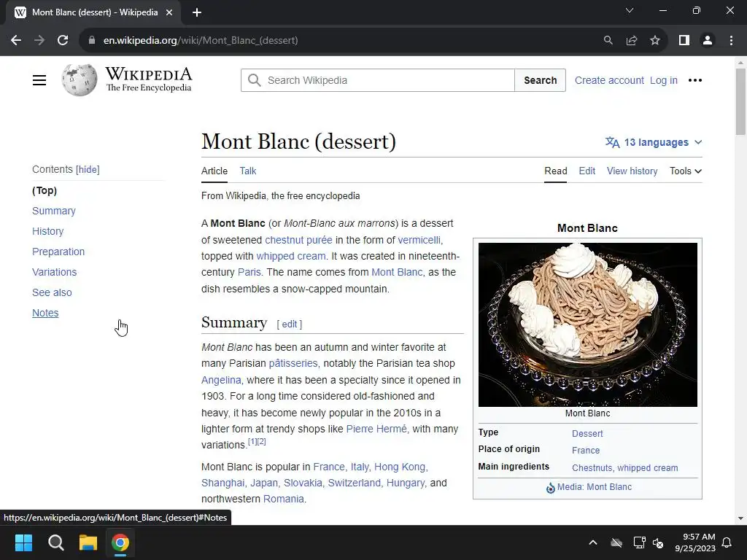This screenshot has width=747, height=560.
Task: Open the Angelina tea shop link
Action: point(221,380)
